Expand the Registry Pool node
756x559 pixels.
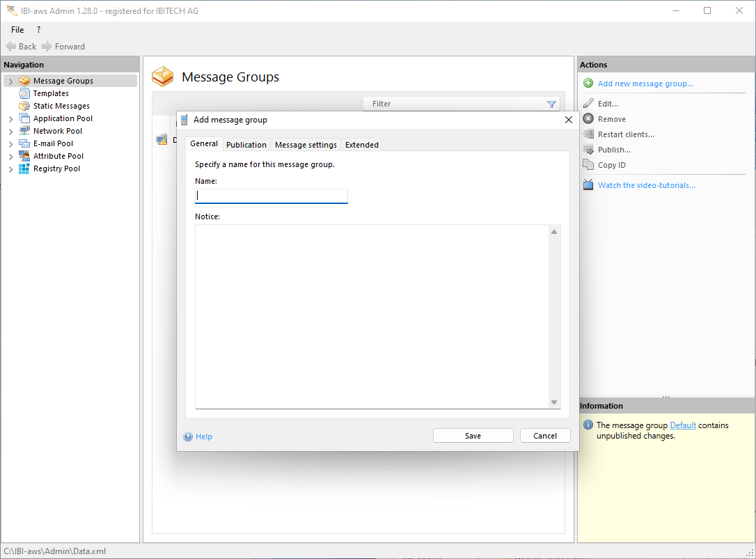point(10,169)
